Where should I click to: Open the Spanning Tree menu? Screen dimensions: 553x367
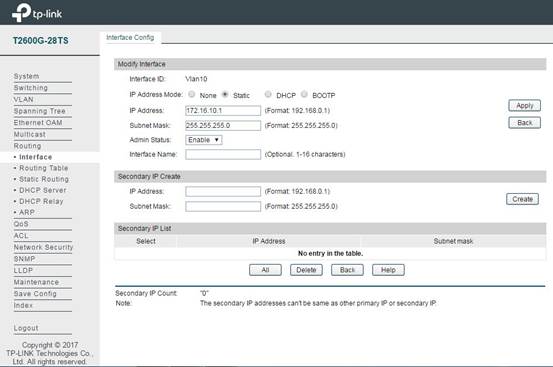point(40,111)
